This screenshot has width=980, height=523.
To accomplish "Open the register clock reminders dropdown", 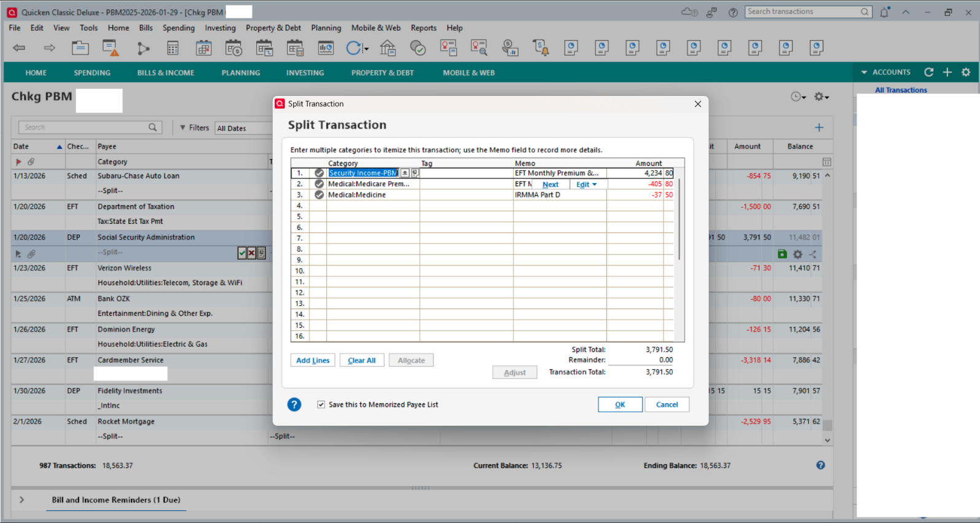I will pos(798,96).
